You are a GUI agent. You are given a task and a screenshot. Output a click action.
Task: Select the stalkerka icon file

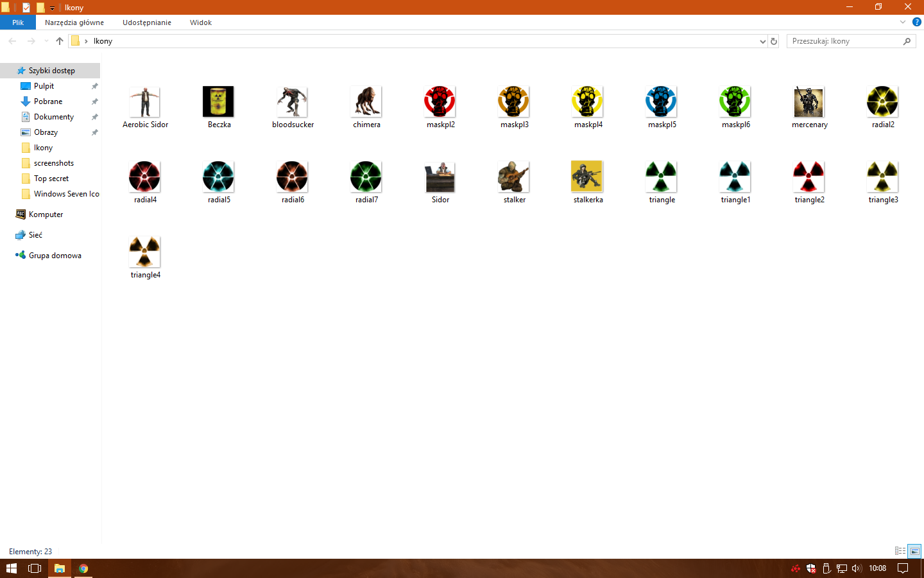coord(588,177)
